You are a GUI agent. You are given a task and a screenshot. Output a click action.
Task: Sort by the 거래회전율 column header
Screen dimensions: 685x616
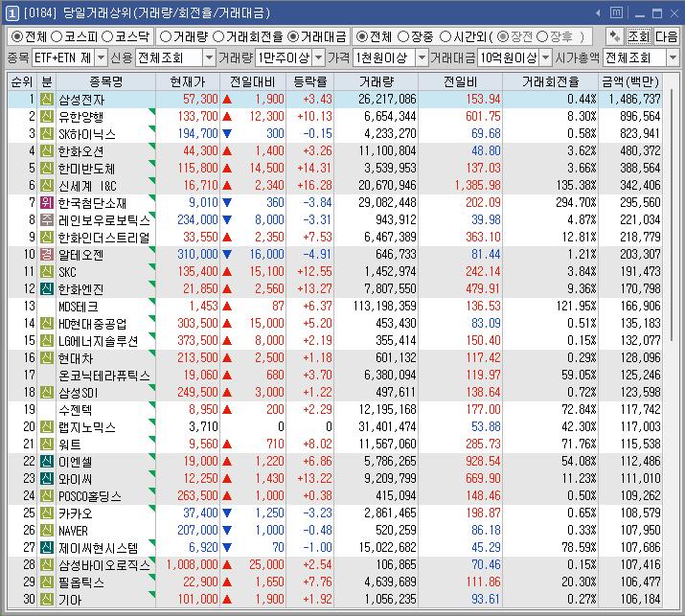point(551,81)
